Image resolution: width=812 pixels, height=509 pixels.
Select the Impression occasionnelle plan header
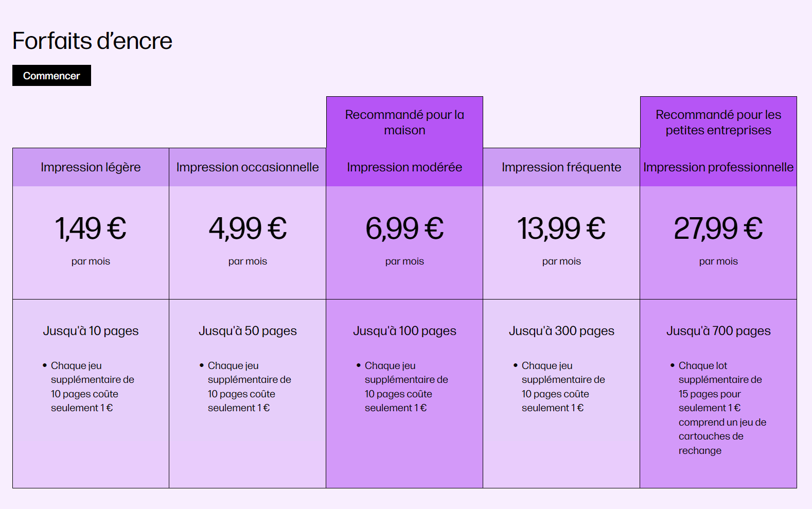(247, 167)
